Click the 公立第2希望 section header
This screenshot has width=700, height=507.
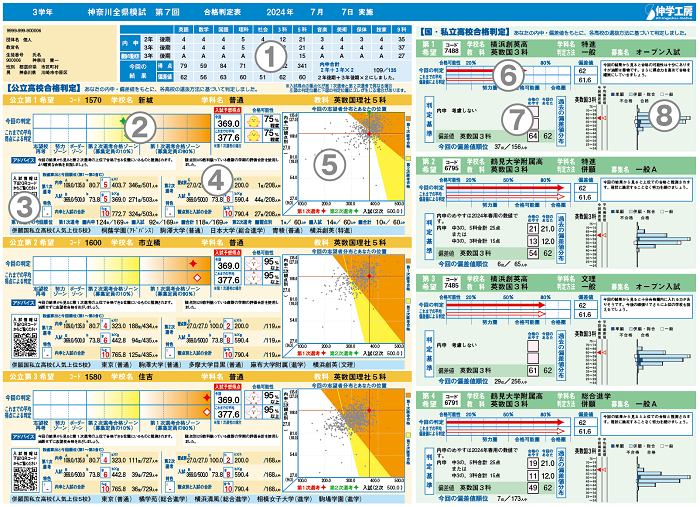pos(30,243)
